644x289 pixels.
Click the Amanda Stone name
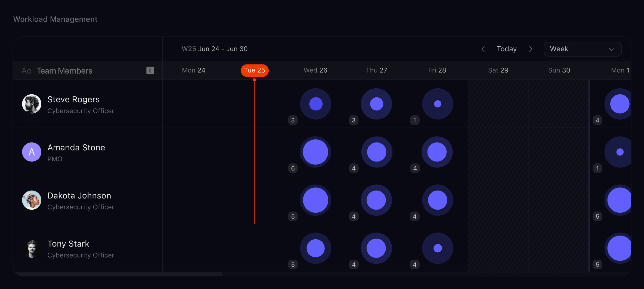[76, 148]
